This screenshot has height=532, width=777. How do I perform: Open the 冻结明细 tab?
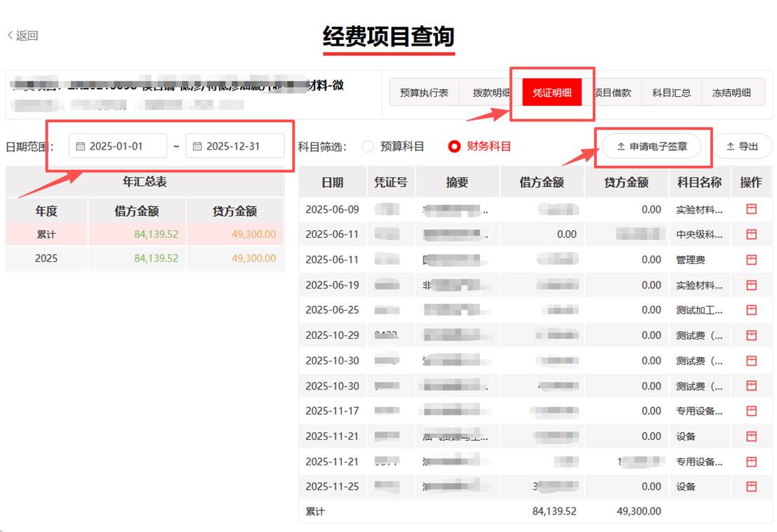731,93
